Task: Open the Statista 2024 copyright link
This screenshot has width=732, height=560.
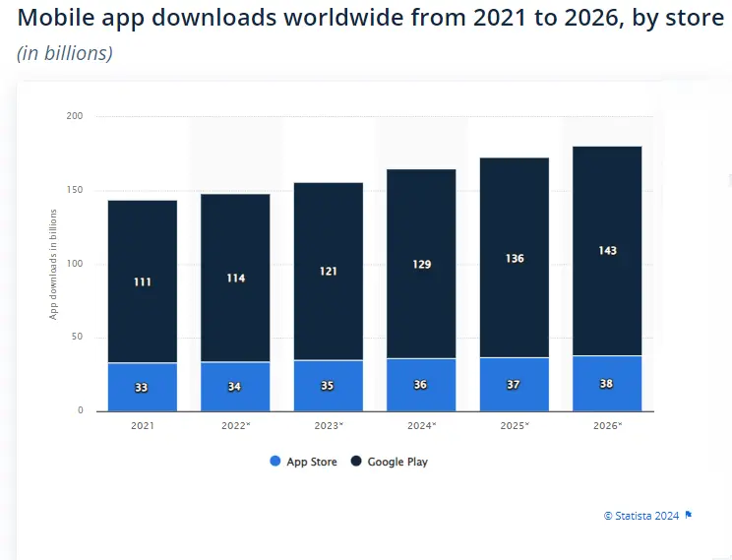Action: click(641, 516)
